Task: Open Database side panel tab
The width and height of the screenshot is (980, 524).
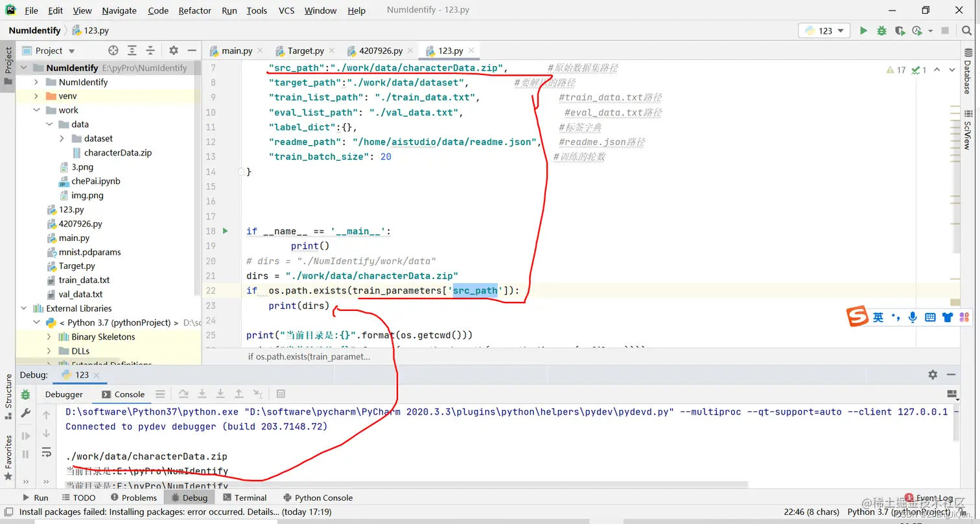Action: pyautogui.click(x=966, y=71)
